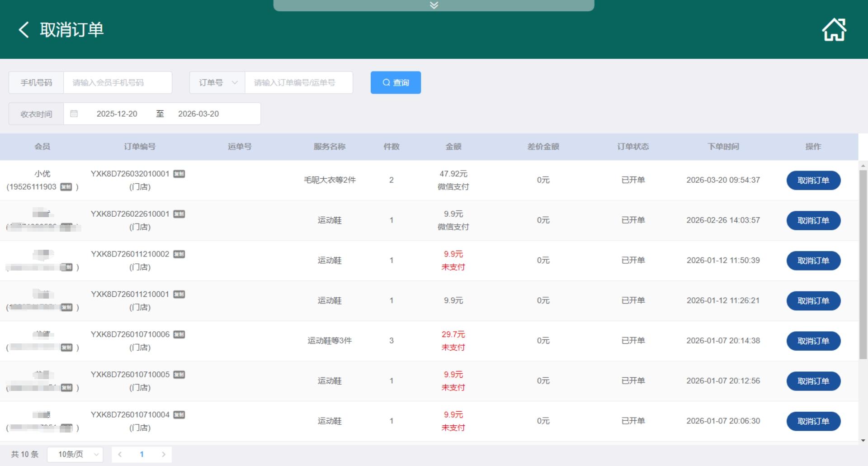Click the order number search input

tap(298, 83)
